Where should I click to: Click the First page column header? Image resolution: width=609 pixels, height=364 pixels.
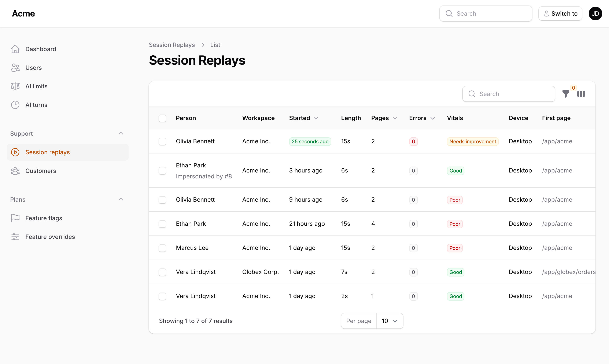556,118
